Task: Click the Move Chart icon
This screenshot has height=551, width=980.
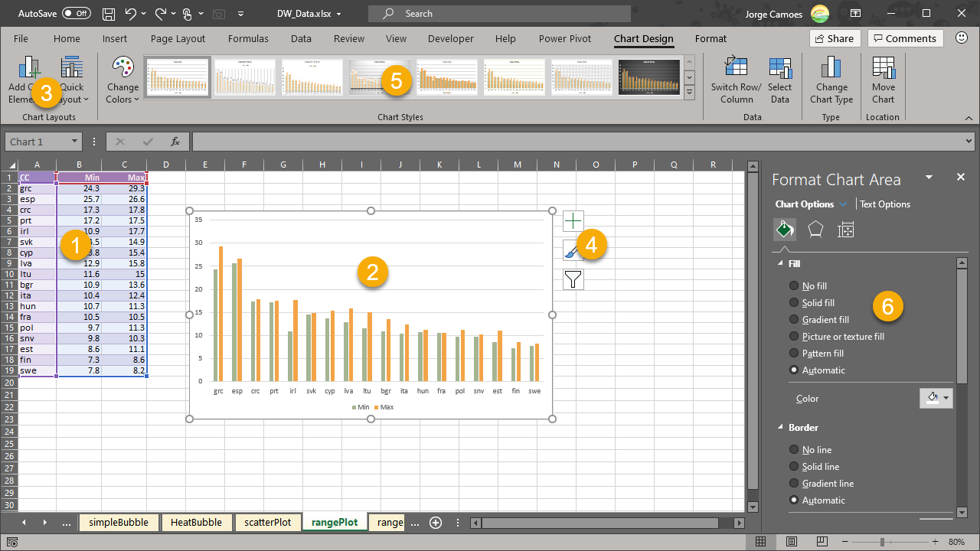Action: (x=883, y=67)
